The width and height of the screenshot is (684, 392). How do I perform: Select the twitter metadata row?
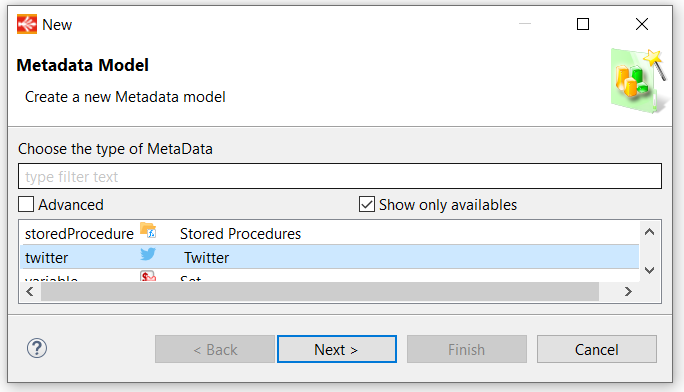[x=329, y=257]
